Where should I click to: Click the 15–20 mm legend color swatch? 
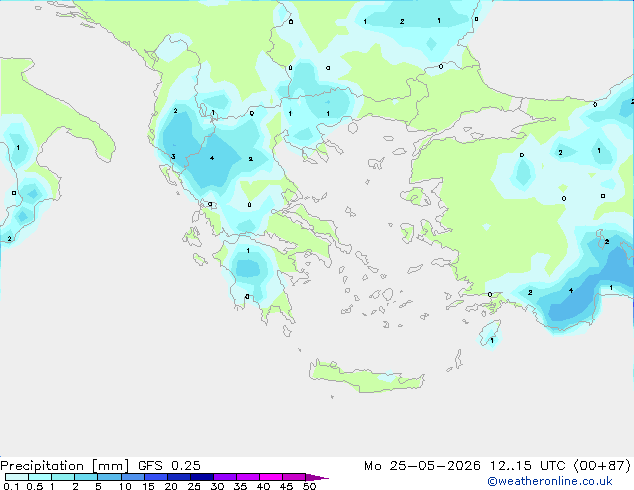(156, 477)
